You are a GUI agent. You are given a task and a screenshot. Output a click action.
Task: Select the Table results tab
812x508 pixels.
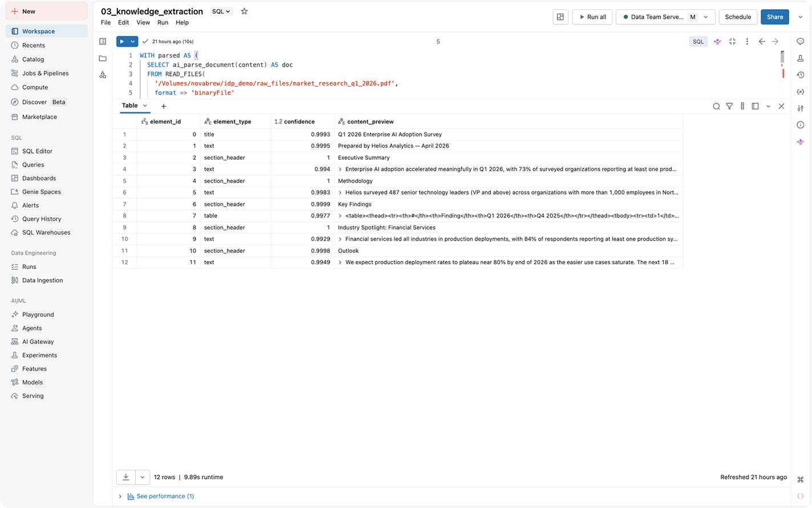130,106
